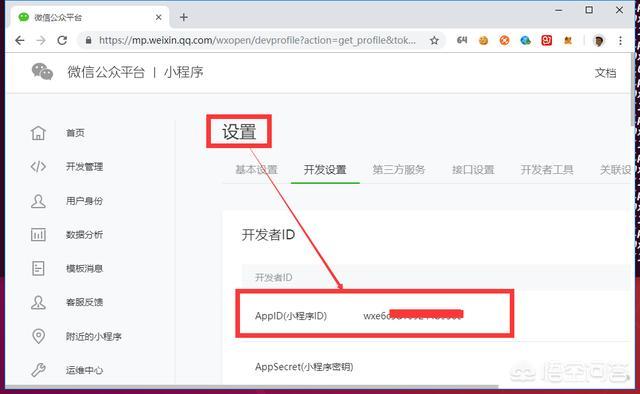Open 数据分析 in the sidebar
640x394 pixels.
point(84,235)
